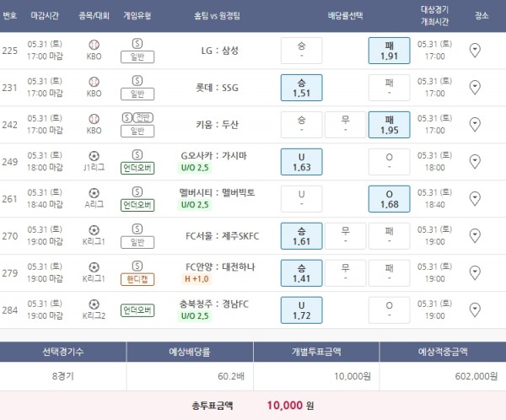506x420 pixels.
Task: Click the location pin for match 279
Action: [x=474, y=272]
